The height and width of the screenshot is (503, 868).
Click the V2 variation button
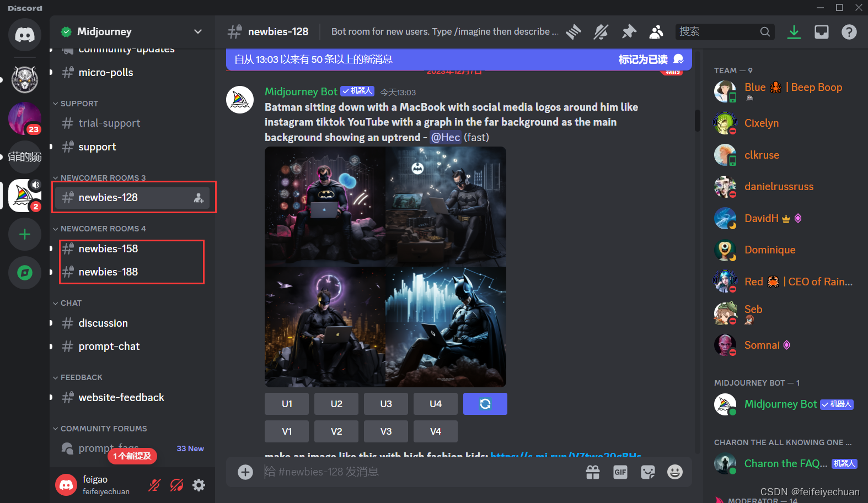point(336,431)
